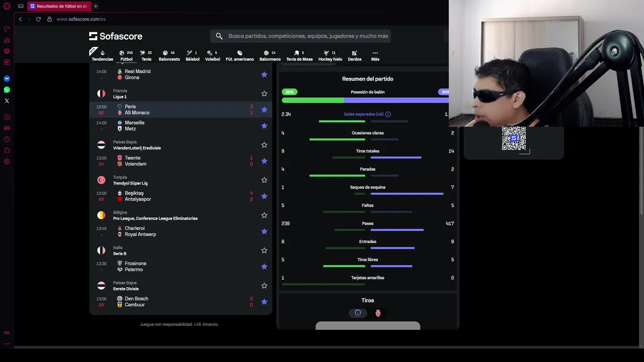Select the Fútbol tab

pos(126,55)
